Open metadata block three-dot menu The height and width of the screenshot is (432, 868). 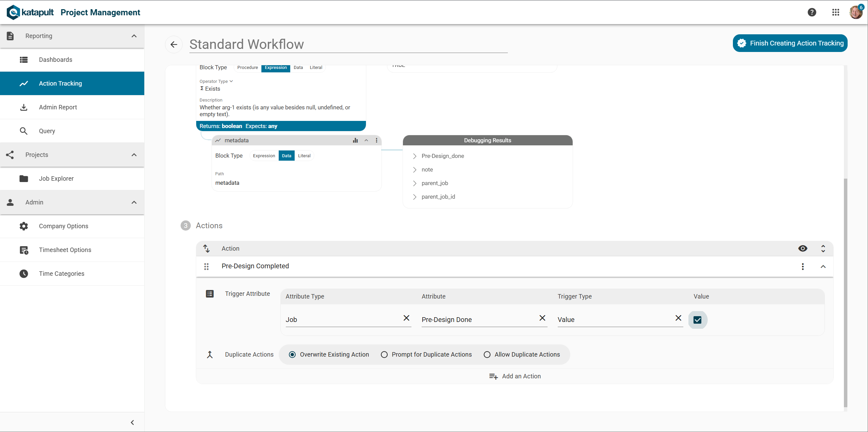376,140
